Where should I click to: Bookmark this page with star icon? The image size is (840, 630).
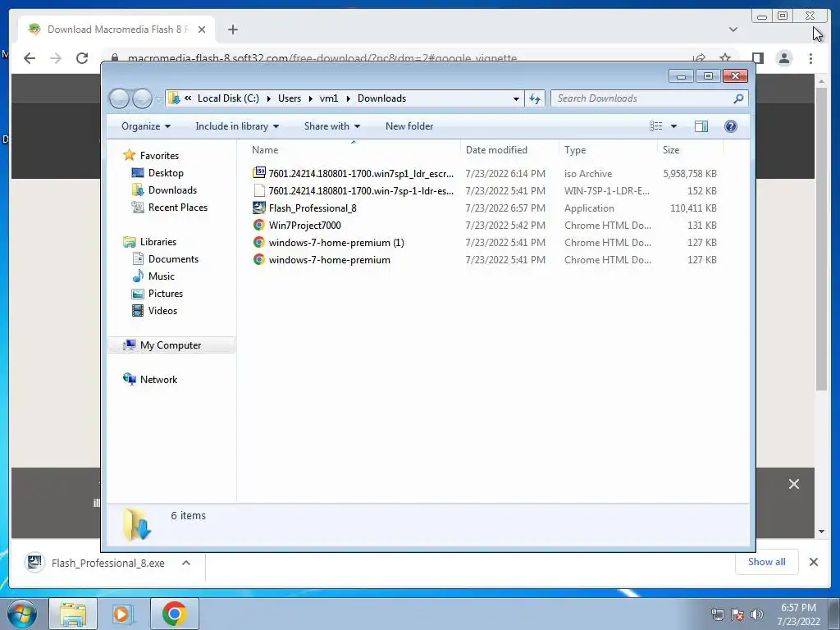(x=725, y=58)
